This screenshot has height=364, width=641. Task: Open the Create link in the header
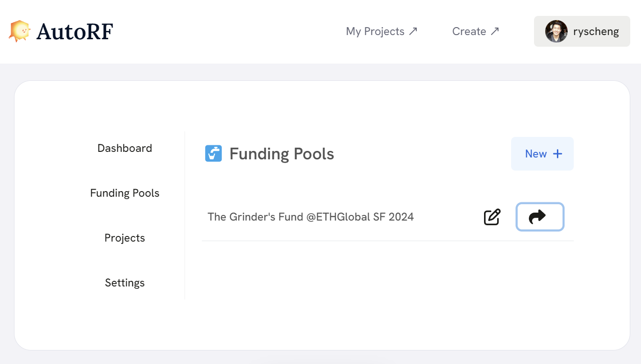pyautogui.click(x=476, y=31)
